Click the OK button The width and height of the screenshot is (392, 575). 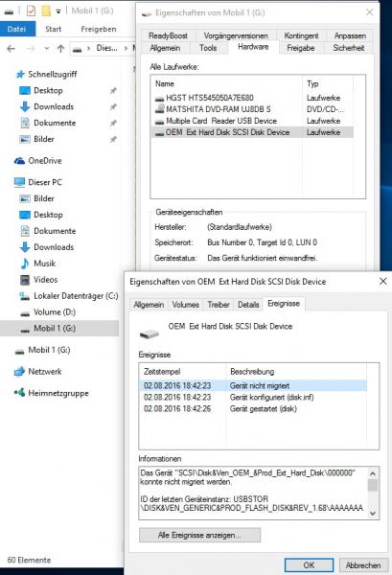tap(309, 565)
